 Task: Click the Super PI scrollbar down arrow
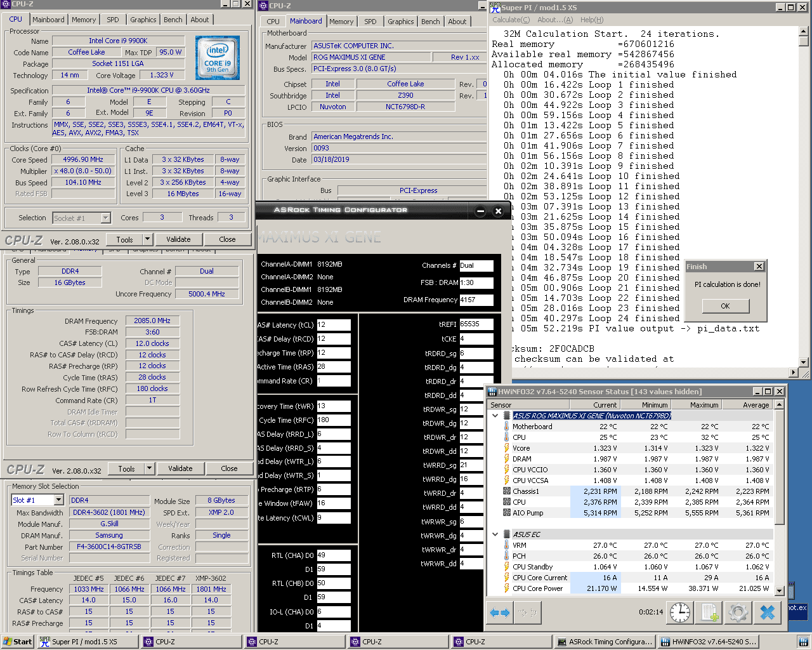tap(804, 362)
